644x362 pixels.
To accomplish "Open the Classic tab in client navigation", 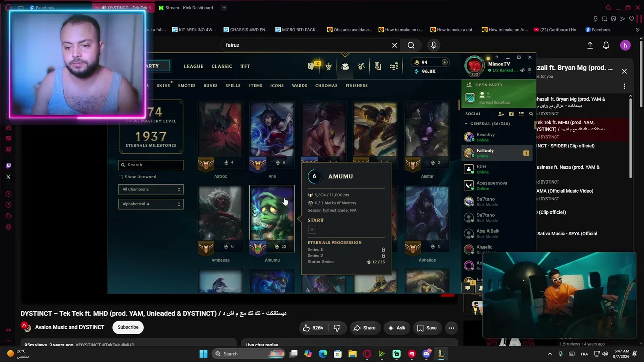I will point(222,66).
